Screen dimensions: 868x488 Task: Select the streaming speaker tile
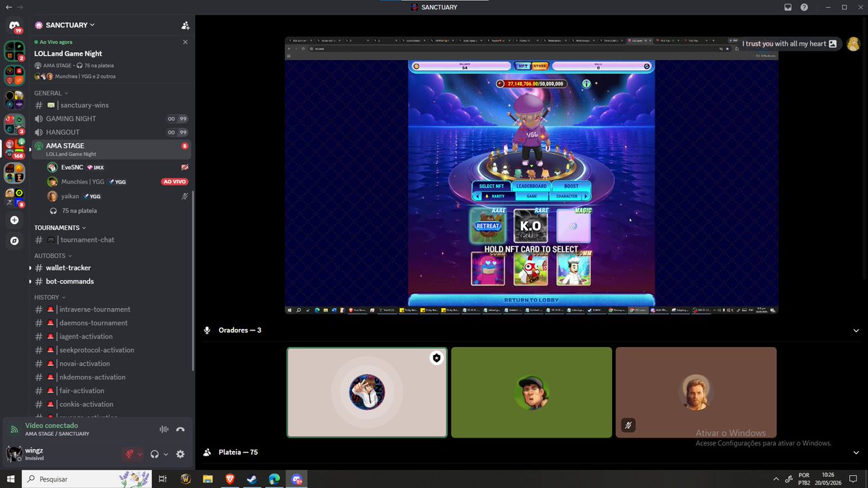pos(367,392)
